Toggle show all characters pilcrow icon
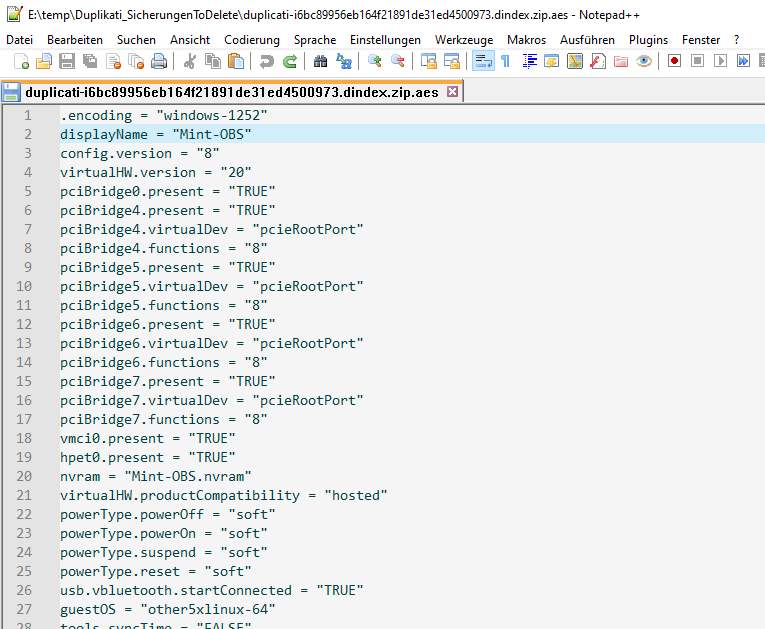The width and height of the screenshot is (765, 629). click(506, 61)
